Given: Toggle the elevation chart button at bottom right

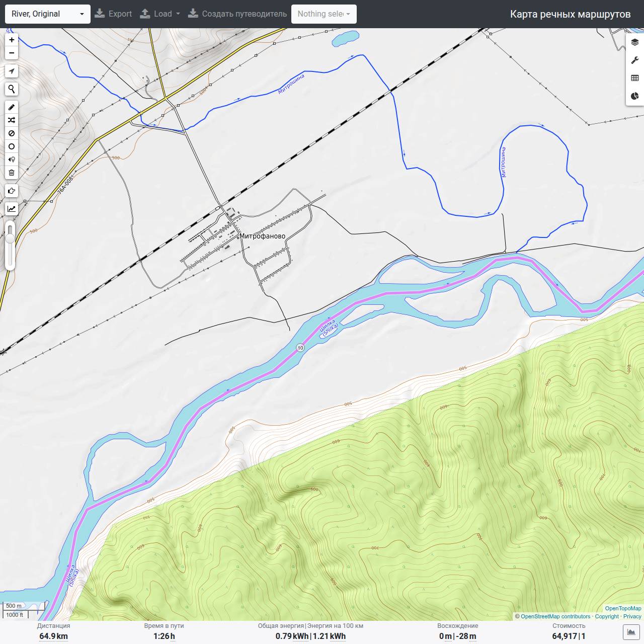Looking at the screenshot, I should coord(631,632).
